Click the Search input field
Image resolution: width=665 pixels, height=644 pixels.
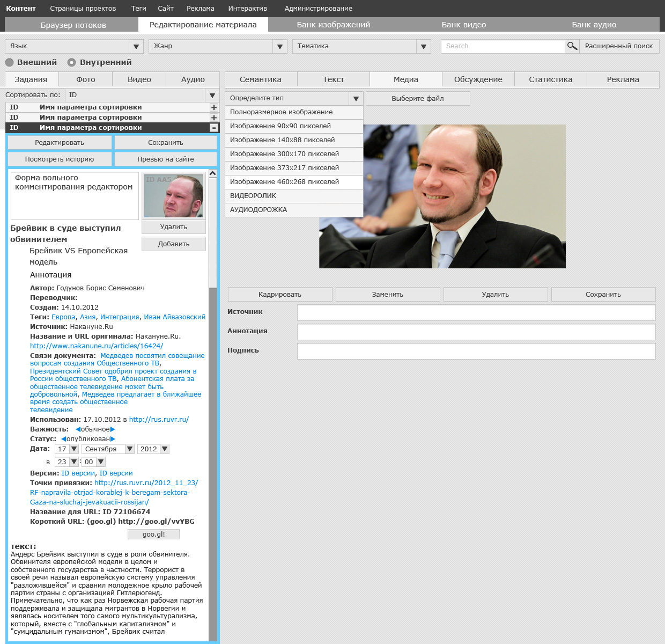[503, 46]
